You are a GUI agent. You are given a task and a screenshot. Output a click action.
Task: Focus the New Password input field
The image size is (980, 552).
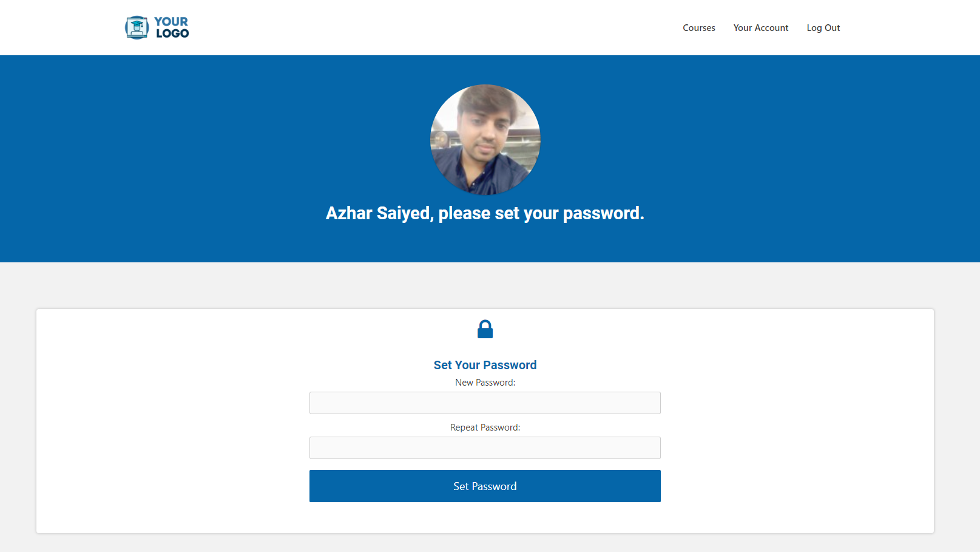[485, 403]
